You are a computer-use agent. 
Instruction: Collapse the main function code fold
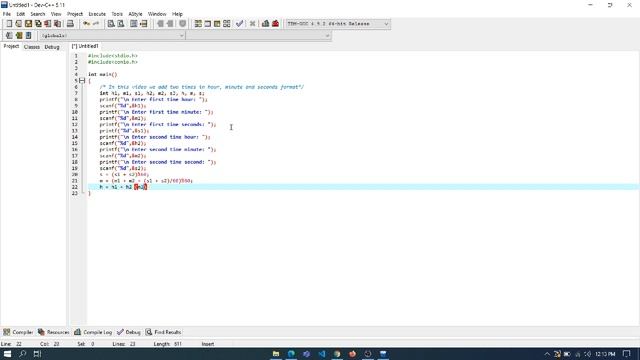(82, 81)
